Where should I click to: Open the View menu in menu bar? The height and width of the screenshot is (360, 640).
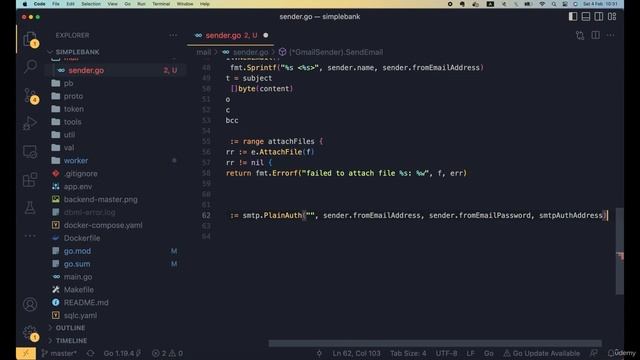pyautogui.click(x=112, y=4)
